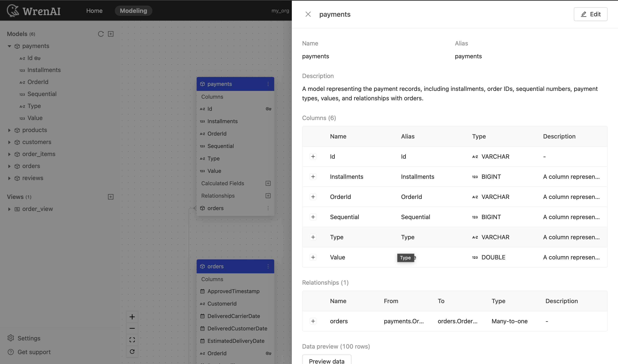Expand the Type column row details
Viewport: 618px width, 364px height.
coord(313,237)
